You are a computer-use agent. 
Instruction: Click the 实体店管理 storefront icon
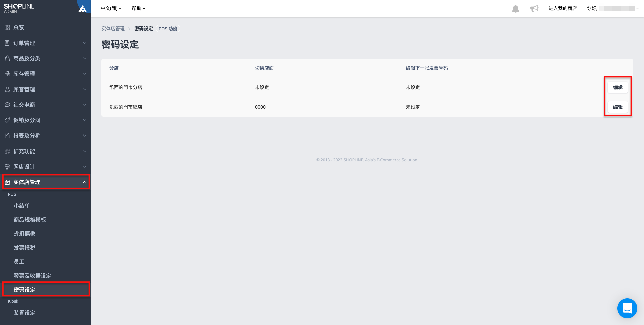7,182
